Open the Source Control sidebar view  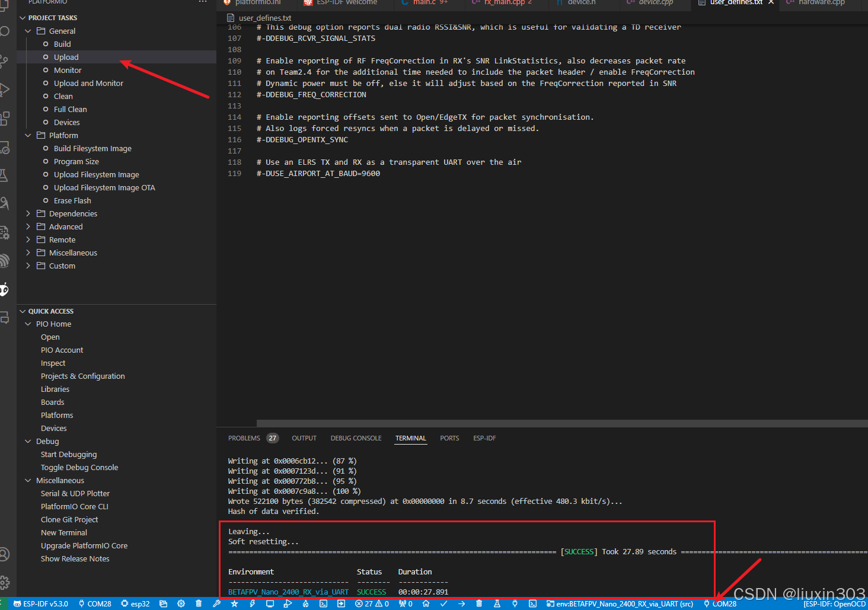point(4,60)
